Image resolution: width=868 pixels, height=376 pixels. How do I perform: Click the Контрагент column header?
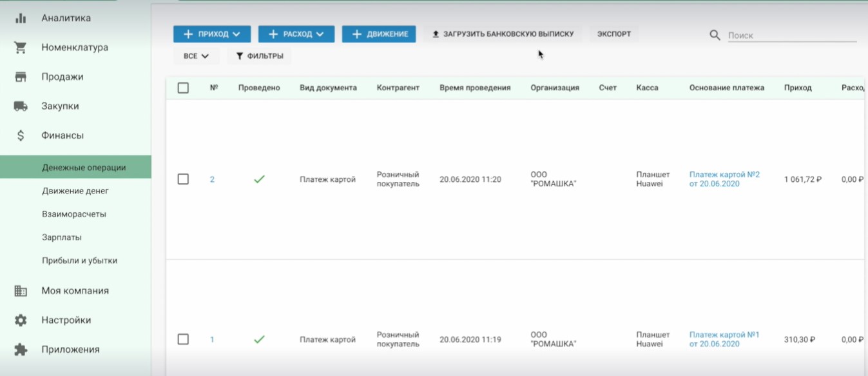tap(398, 88)
